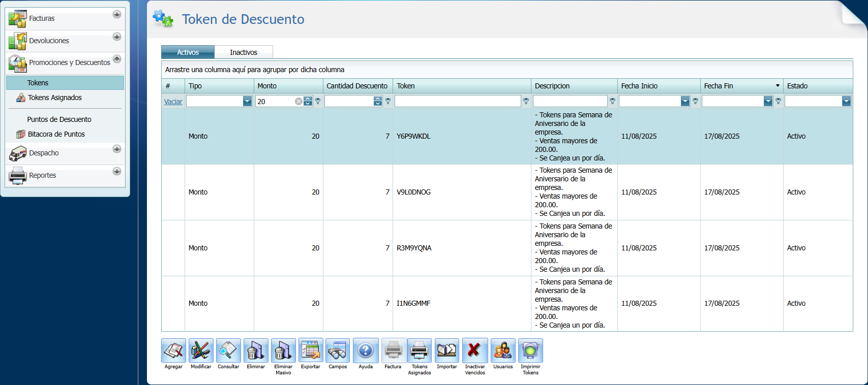Open the Fecha Fin filter date dropdown
The width and height of the screenshot is (868, 385).
pyautogui.click(x=768, y=102)
